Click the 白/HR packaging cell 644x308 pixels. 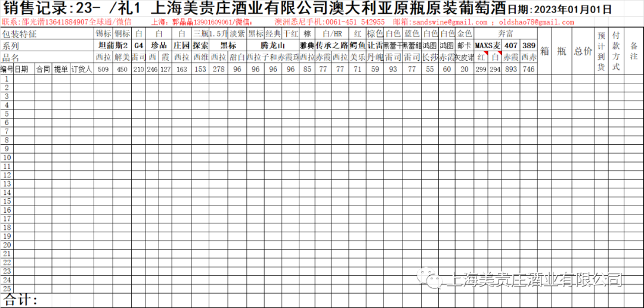click(x=332, y=34)
